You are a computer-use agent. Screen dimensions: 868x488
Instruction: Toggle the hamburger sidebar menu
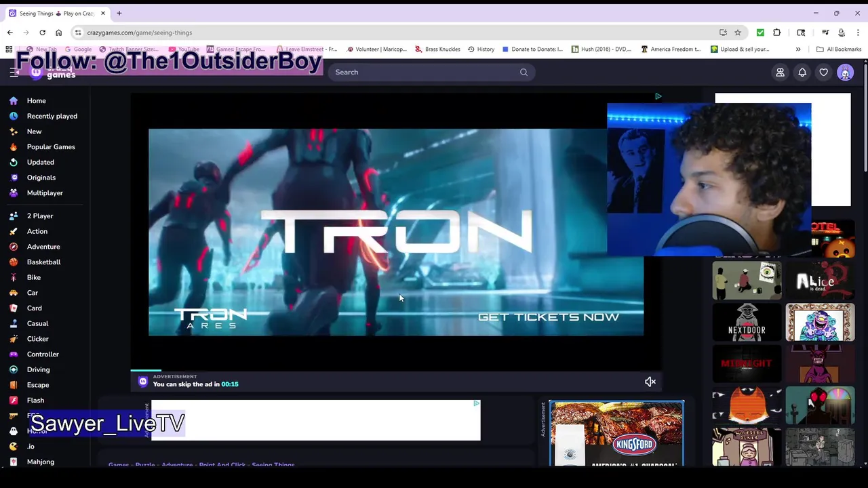pos(14,73)
